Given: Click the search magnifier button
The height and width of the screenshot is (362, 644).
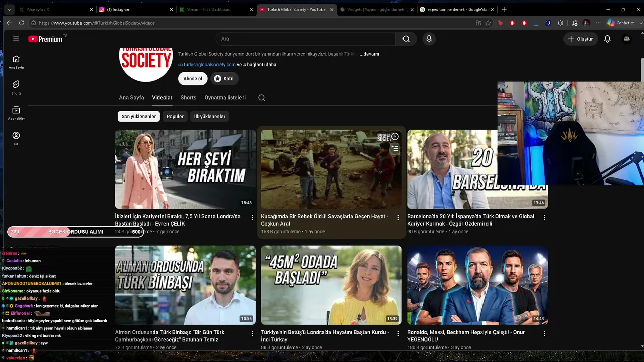Looking at the screenshot, I should point(406,39).
